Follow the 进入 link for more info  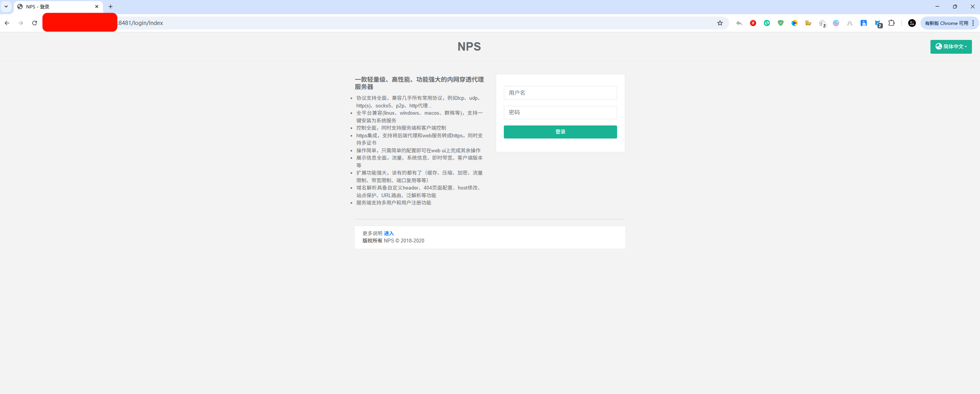coord(389,233)
